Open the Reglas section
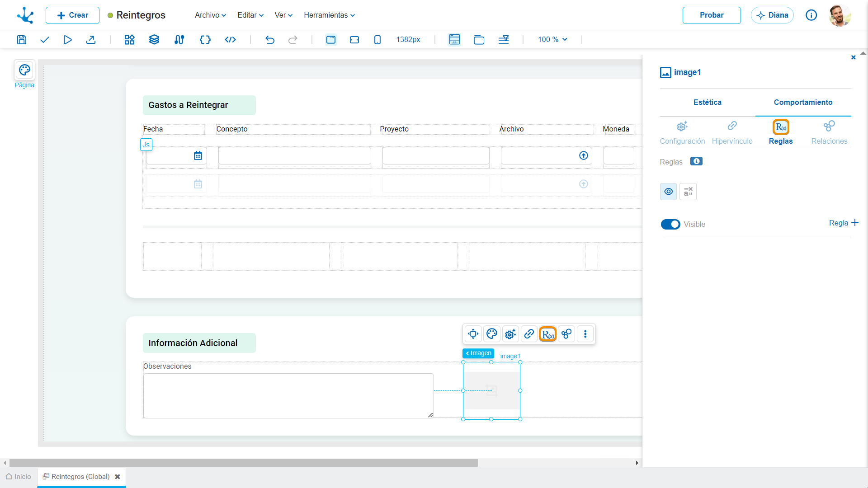The height and width of the screenshot is (488, 868). 781,132
